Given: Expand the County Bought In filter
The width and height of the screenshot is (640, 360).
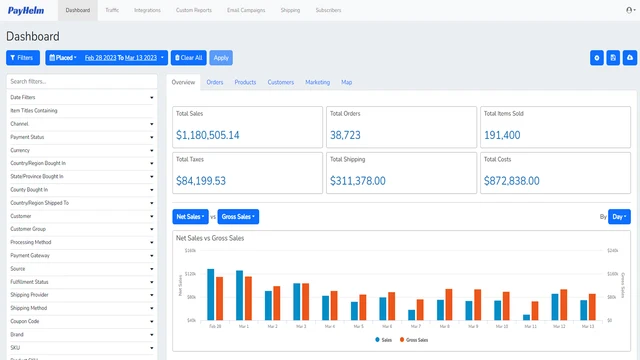Looking at the screenshot, I should (82, 190).
